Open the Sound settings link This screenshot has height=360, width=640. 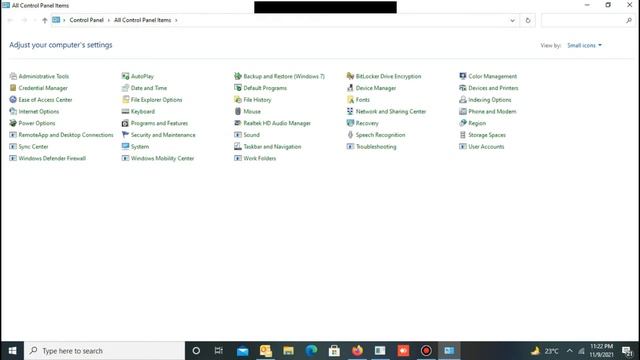[x=251, y=135]
